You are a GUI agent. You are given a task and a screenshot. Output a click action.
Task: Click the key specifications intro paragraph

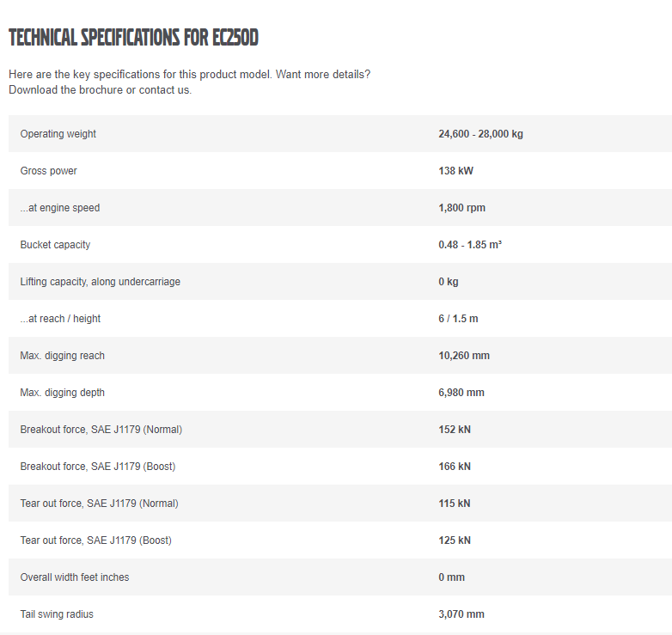coord(189,82)
